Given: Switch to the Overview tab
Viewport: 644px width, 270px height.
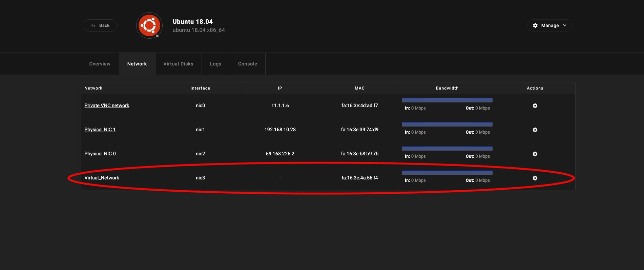Looking at the screenshot, I should [x=100, y=64].
